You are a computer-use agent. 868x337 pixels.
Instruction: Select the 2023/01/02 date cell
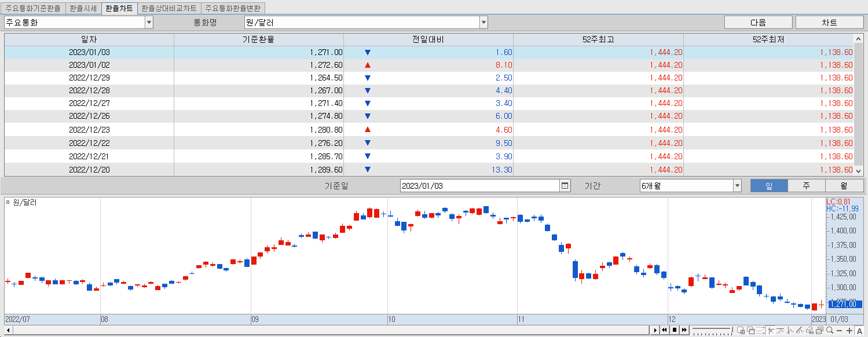coord(89,65)
